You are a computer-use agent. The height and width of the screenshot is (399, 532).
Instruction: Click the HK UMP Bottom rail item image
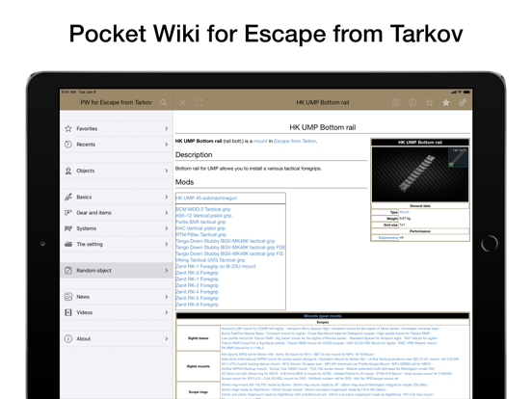420,174
